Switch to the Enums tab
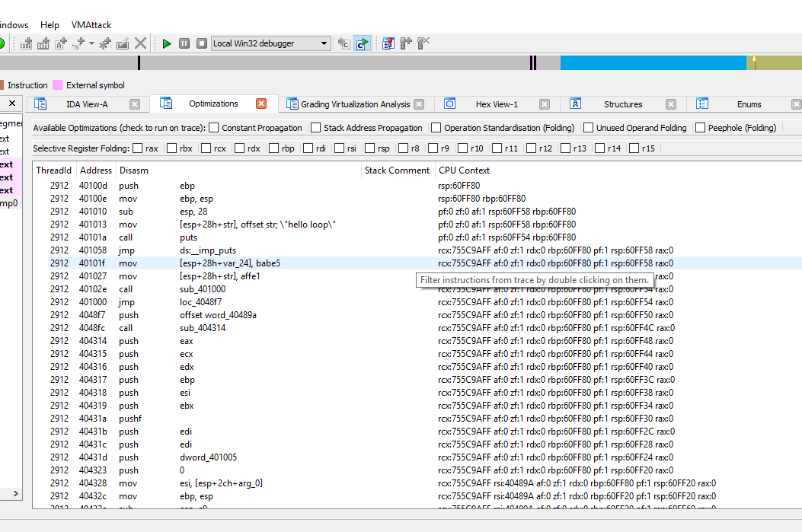The width and height of the screenshot is (802, 532). point(749,104)
